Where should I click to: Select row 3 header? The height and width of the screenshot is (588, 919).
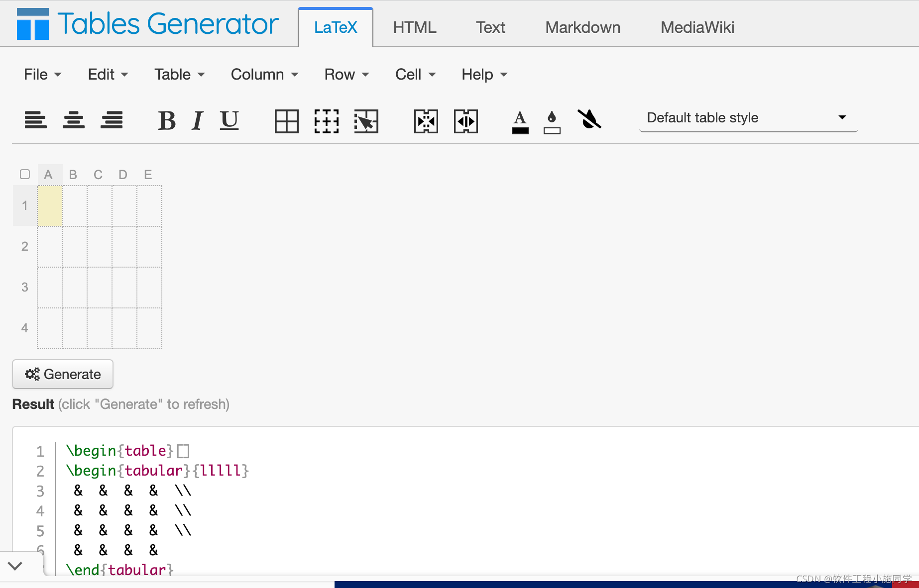(x=25, y=287)
